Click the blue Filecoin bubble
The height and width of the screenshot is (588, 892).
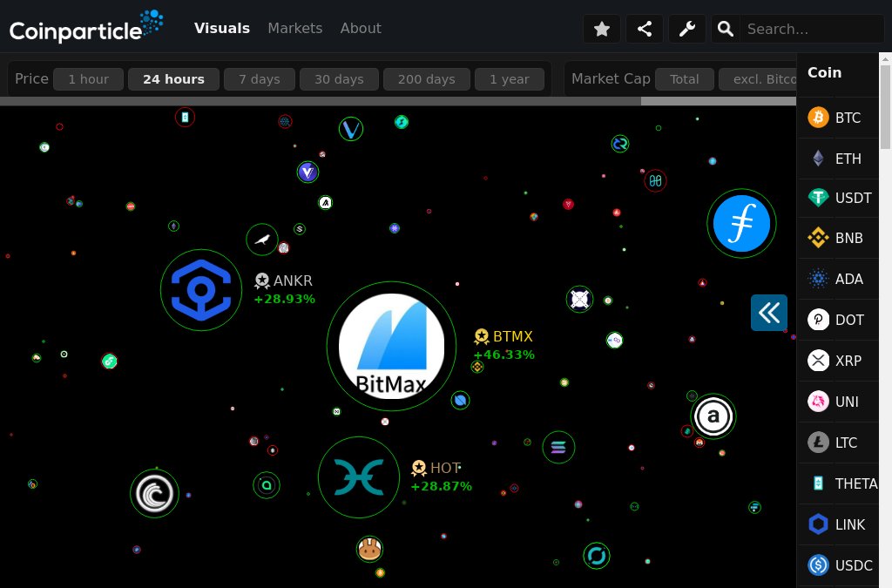[x=742, y=223]
